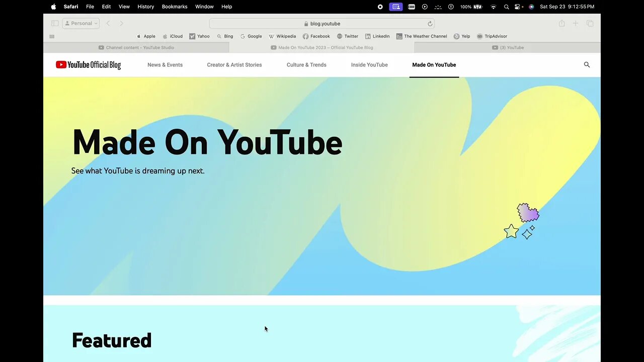Viewport: 644px width, 362px height.
Task: Open Control Center
Action: click(518, 7)
